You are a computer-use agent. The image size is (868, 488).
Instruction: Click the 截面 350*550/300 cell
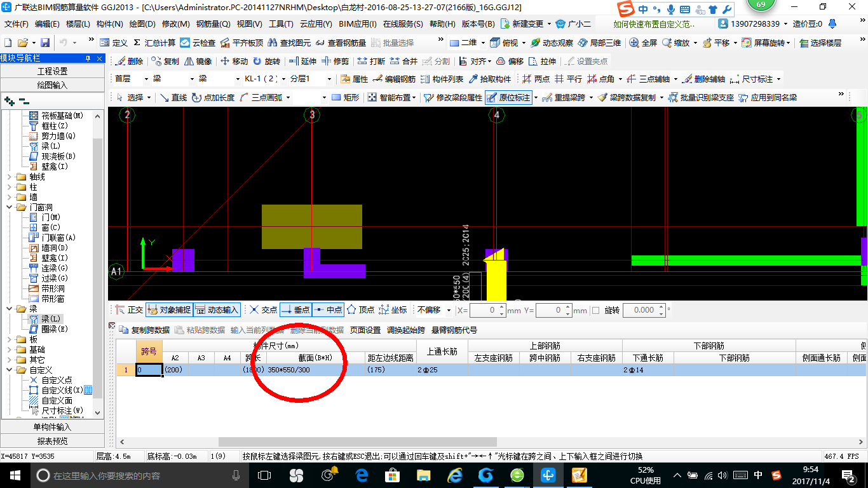[x=315, y=370]
